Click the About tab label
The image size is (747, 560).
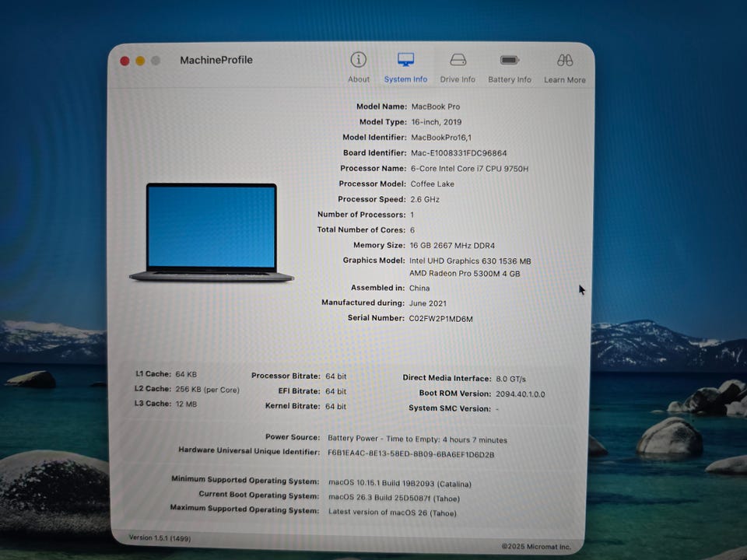[x=359, y=79]
